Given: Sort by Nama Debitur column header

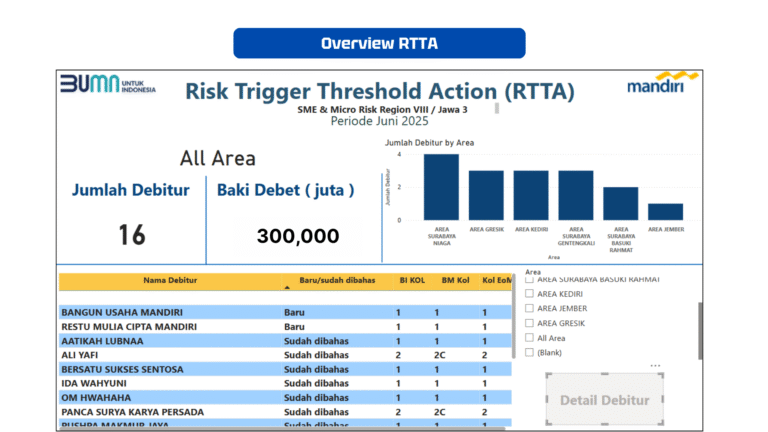Looking at the screenshot, I should tap(167, 280).
